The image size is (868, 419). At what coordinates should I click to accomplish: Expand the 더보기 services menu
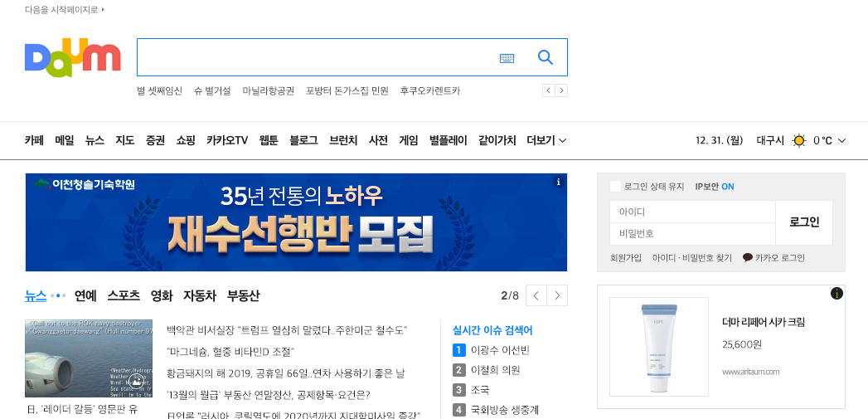546,141
